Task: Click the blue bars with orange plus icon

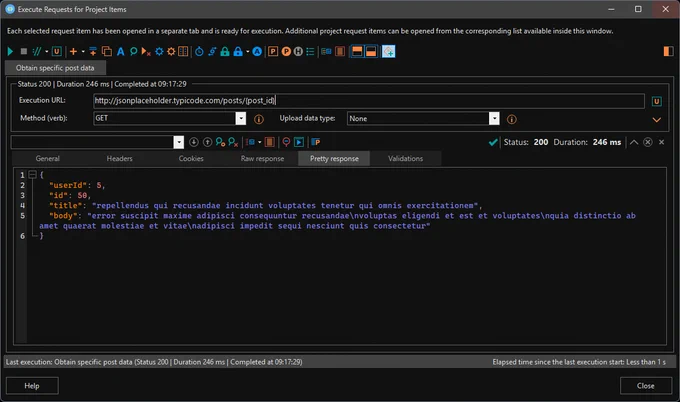Action: click(93, 52)
